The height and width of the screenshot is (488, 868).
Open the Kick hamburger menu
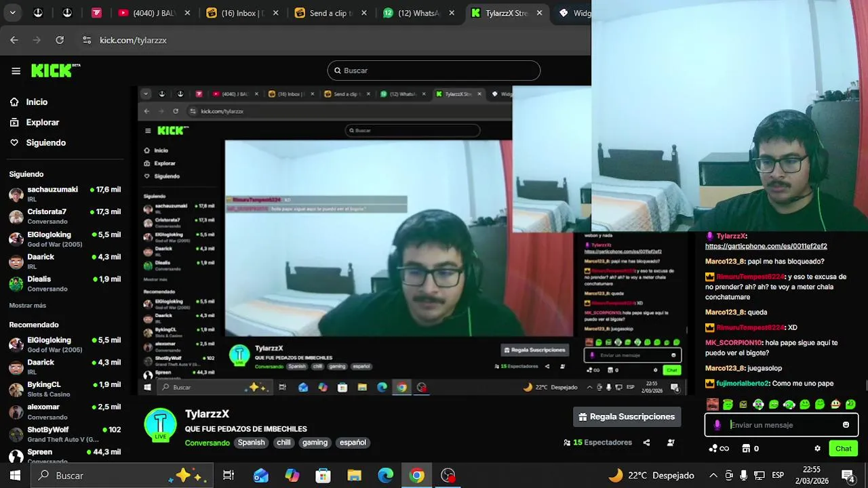point(16,70)
